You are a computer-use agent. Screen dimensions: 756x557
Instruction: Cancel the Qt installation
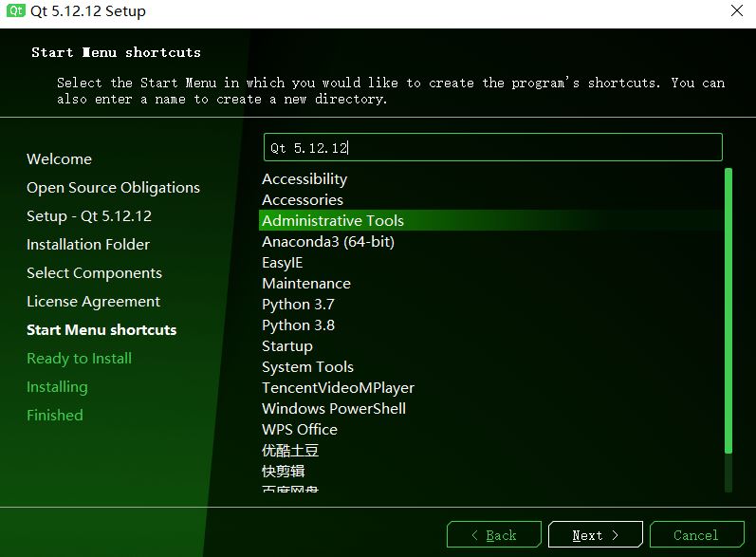696,534
